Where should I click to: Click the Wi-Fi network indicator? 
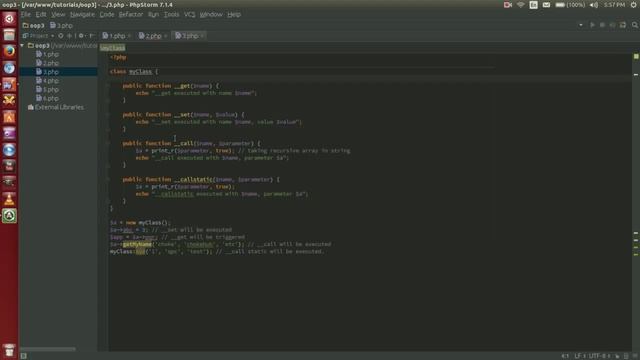[x=520, y=5]
